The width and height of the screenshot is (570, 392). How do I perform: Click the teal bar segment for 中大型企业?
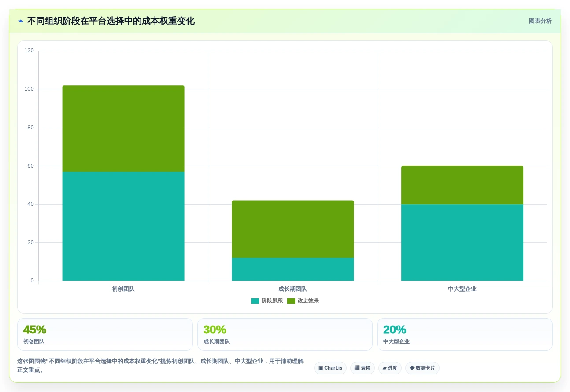(x=462, y=242)
